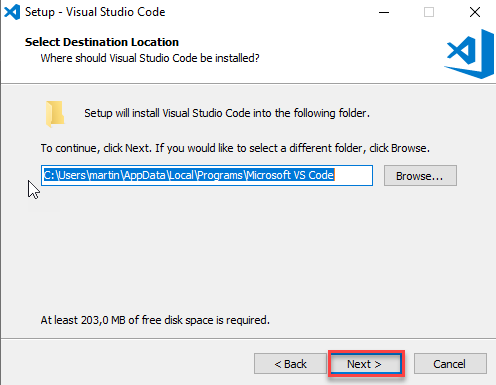
Task: Close the setup window
Action: (x=475, y=13)
